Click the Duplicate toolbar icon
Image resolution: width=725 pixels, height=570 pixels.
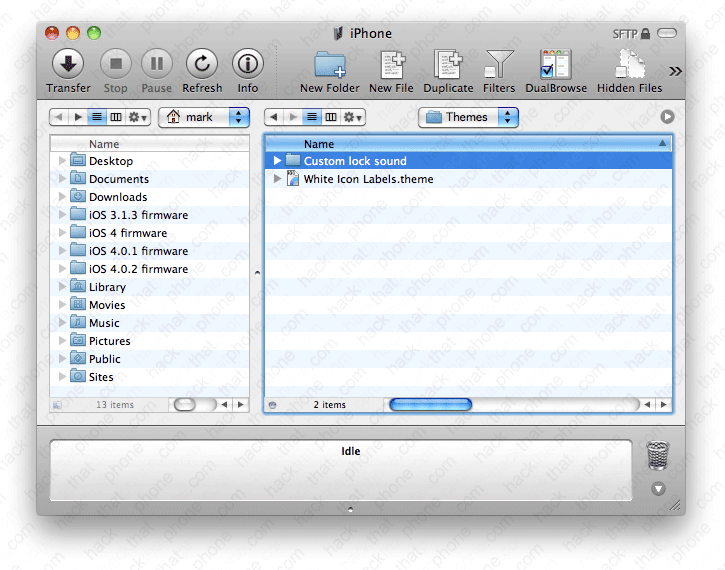448,65
